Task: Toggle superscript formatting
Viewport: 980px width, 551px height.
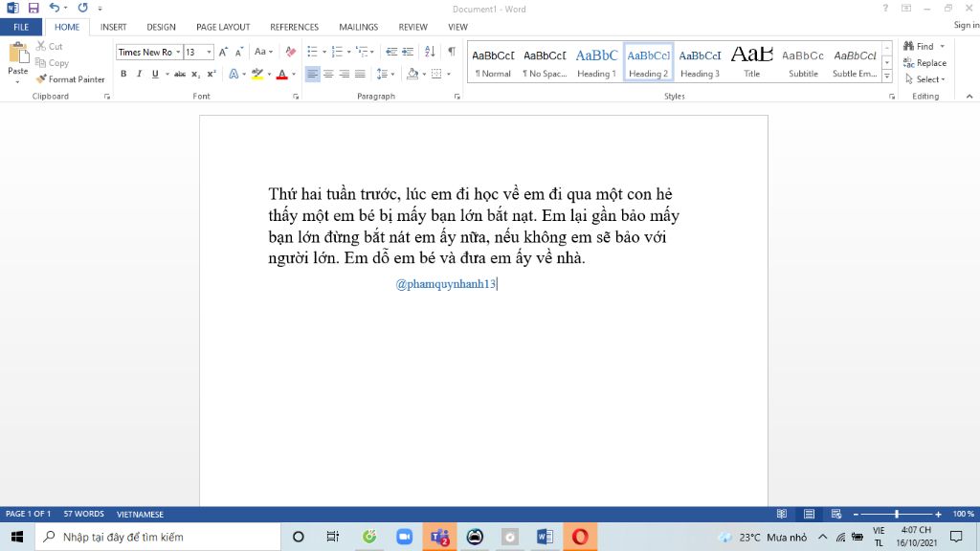Action: pyautogui.click(x=212, y=74)
